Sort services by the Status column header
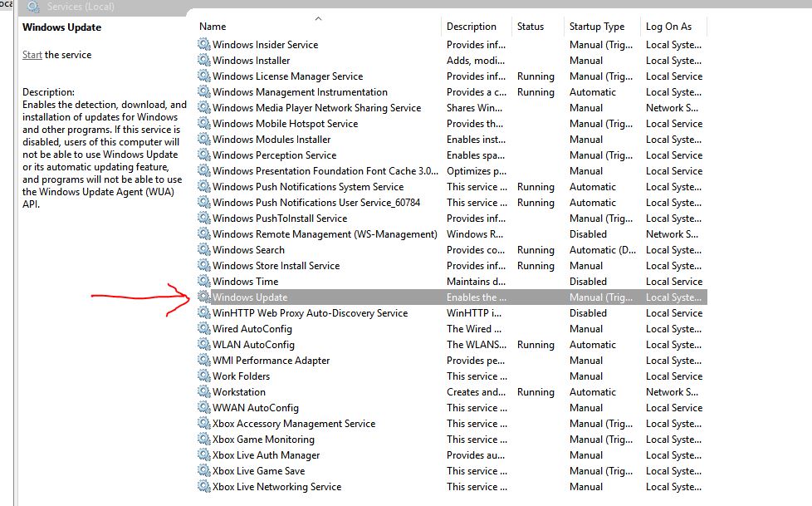The height and width of the screenshot is (506, 812). point(531,27)
